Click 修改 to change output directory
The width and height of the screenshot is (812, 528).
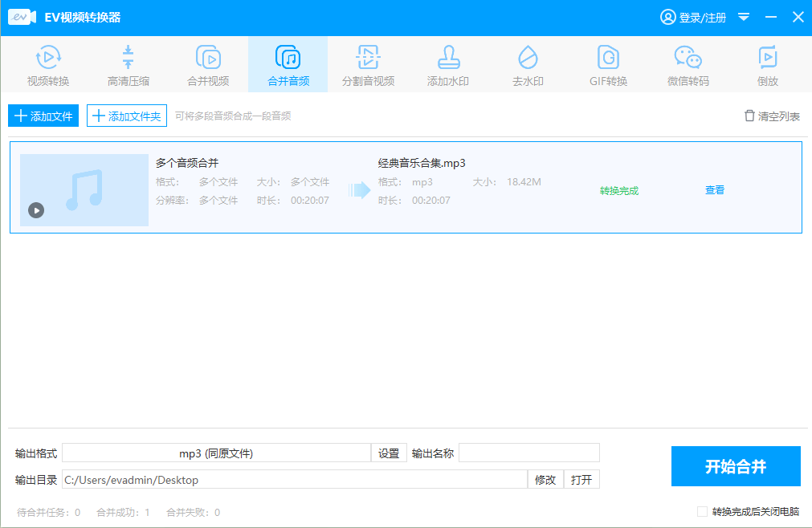tap(546, 479)
